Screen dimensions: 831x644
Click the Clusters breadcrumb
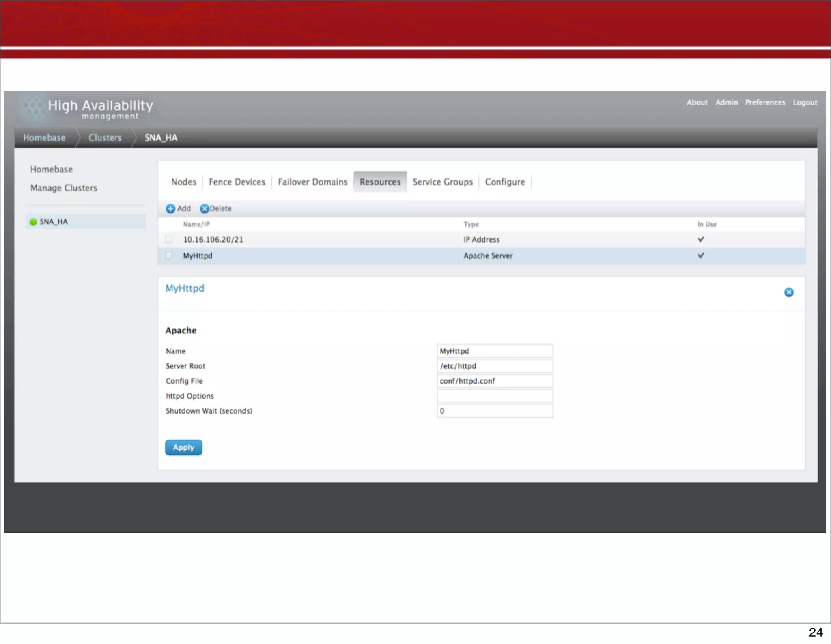[105, 138]
